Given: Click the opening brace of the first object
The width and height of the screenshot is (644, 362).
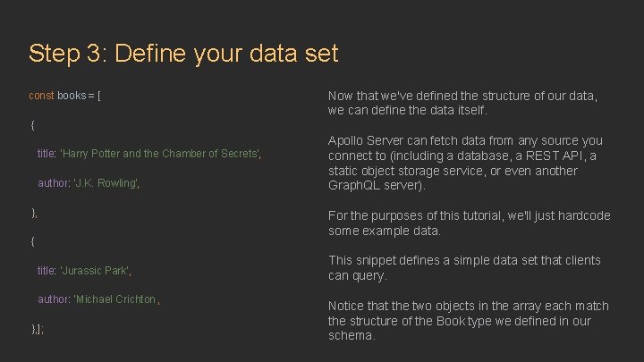Looking at the screenshot, I should pos(33,124).
